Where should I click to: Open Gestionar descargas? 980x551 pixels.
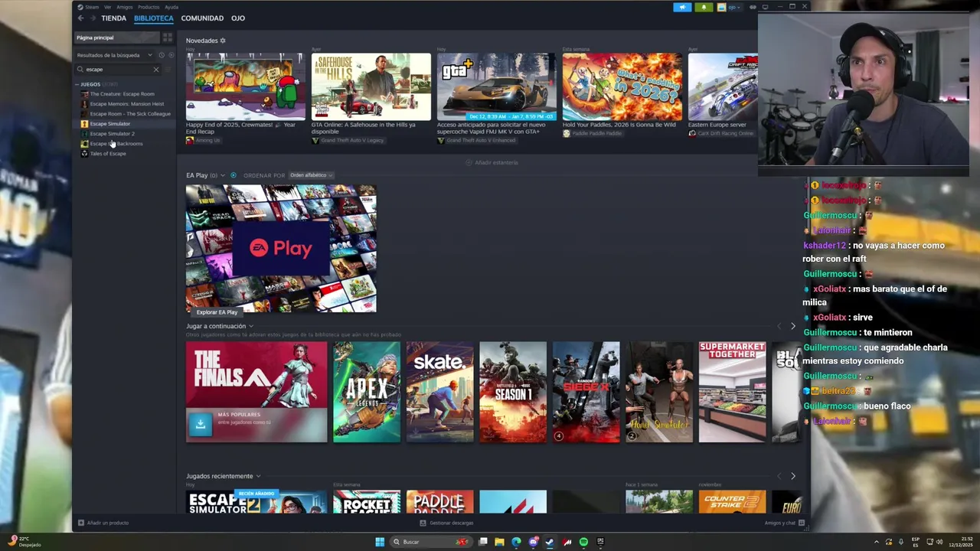(x=446, y=523)
